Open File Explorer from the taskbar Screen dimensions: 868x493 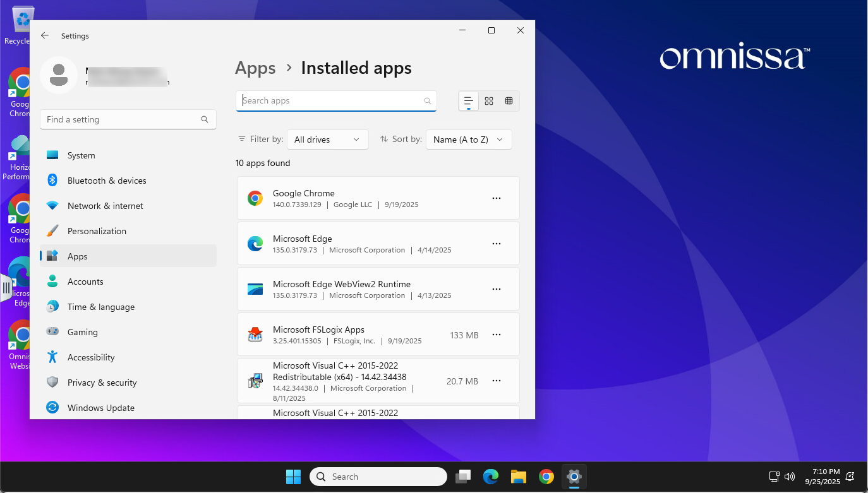pyautogui.click(x=519, y=477)
